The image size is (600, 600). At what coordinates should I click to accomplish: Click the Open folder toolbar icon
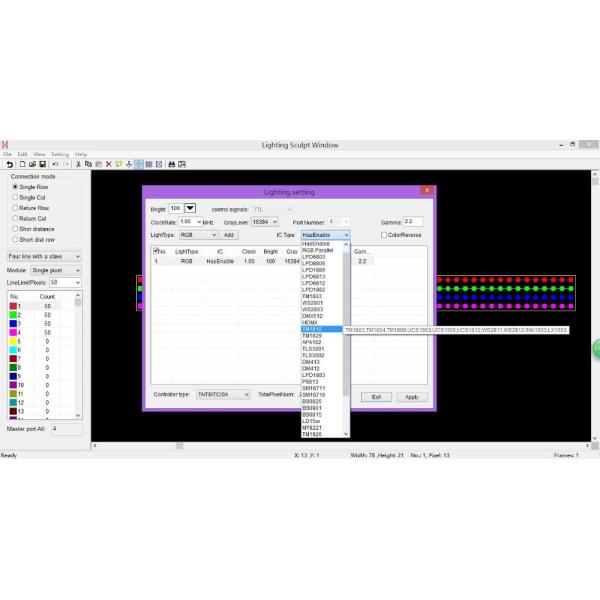pos(32,164)
